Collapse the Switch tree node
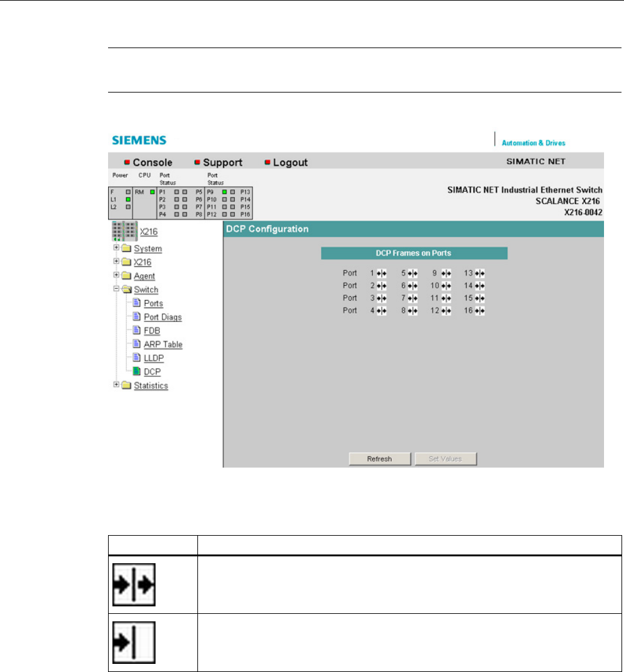The height and width of the screenshot is (672, 624). click(116, 289)
